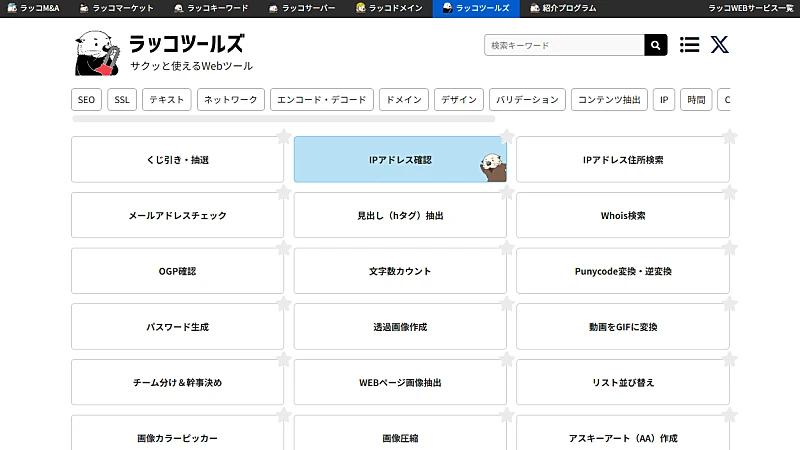The image size is (800, 450).
Task: Favorite star on OGP確認 card
Action: point(284,248)
